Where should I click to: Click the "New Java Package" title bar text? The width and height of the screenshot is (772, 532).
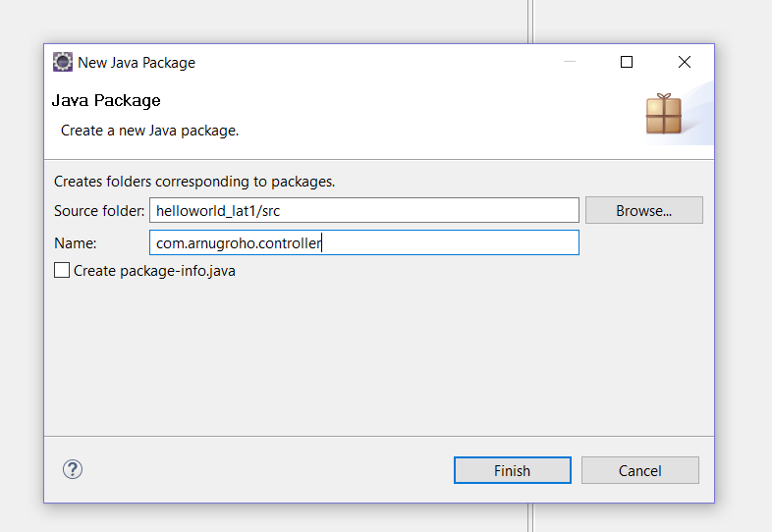coord(137,63)
